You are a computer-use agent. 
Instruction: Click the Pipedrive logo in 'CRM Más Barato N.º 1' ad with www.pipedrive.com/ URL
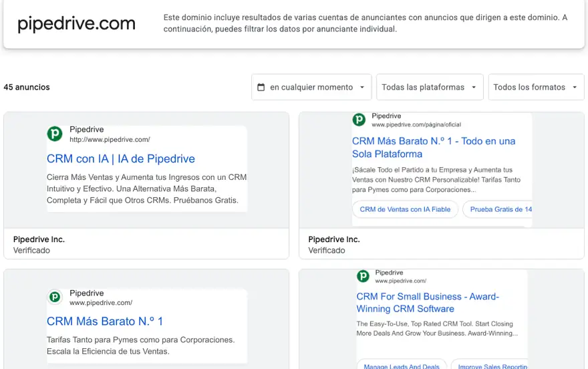(x=55, y=297)
